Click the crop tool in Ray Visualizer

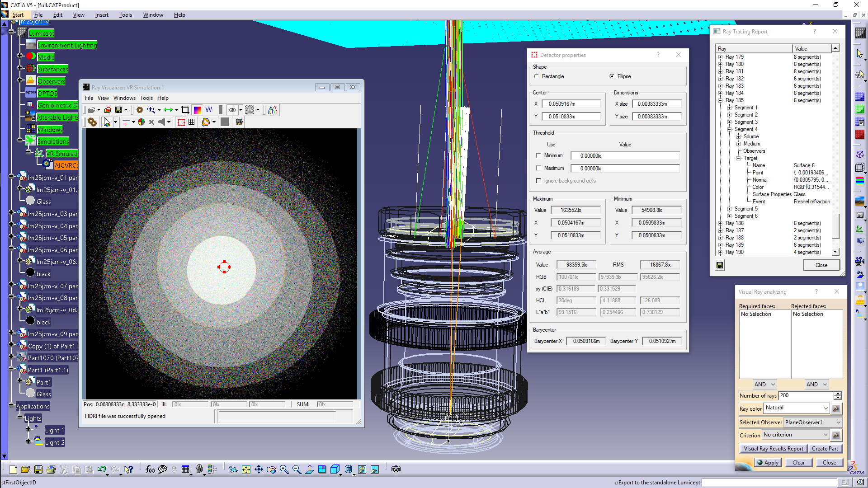(x=185, y=110)
